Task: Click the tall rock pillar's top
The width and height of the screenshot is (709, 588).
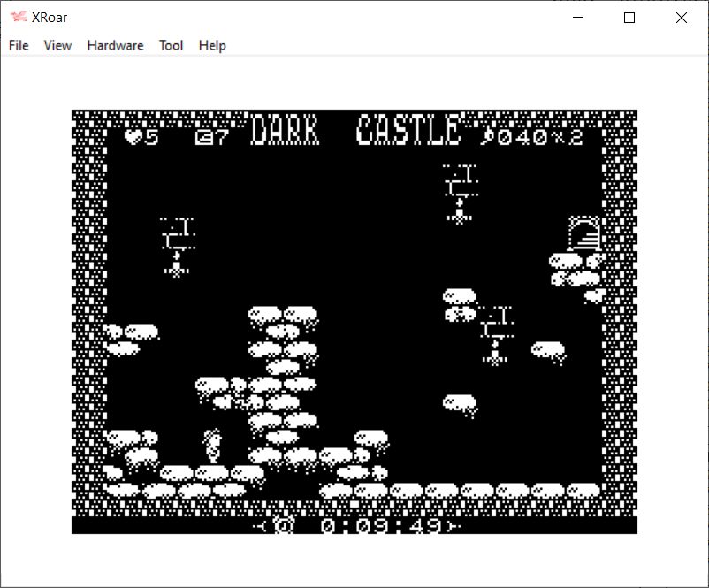Action: tap(283, 314)
